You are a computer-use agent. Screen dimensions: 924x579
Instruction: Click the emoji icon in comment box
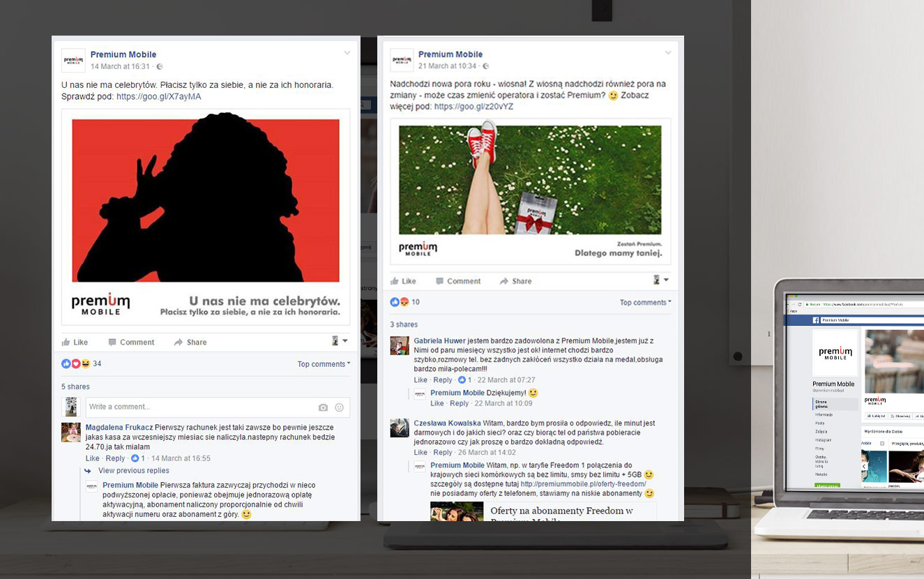click(x=340, y=407)
